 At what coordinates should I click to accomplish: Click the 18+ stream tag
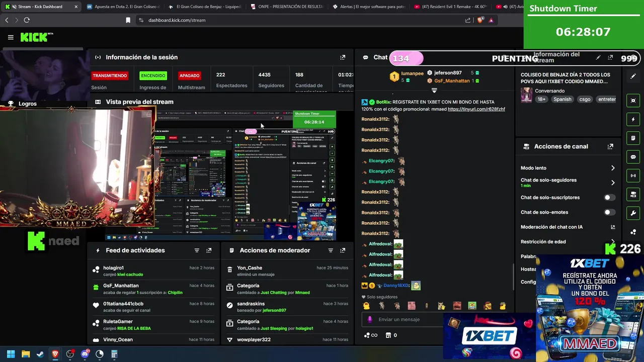(541, 99)
